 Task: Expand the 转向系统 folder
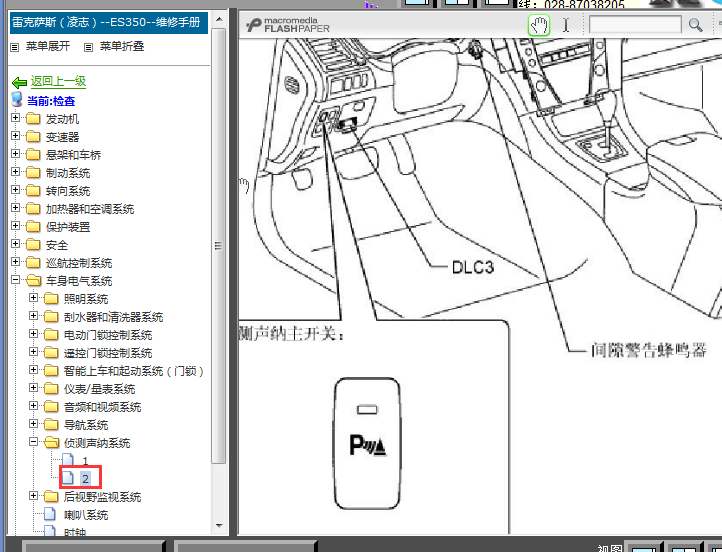click(15, 190)
